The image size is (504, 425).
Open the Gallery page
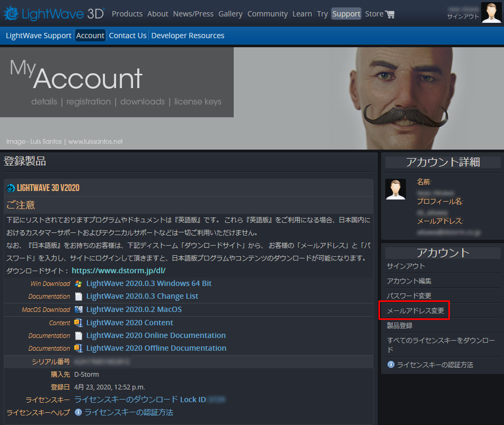tap(231, 14)
